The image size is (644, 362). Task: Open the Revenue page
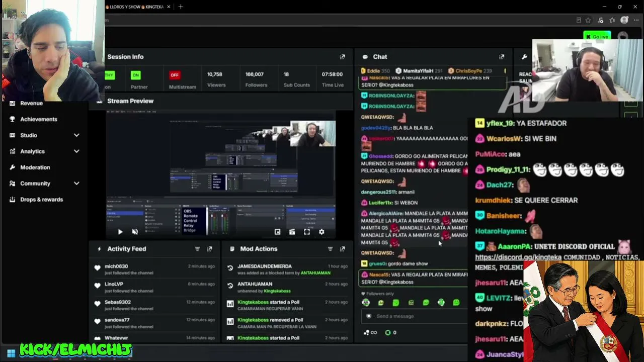31,103
